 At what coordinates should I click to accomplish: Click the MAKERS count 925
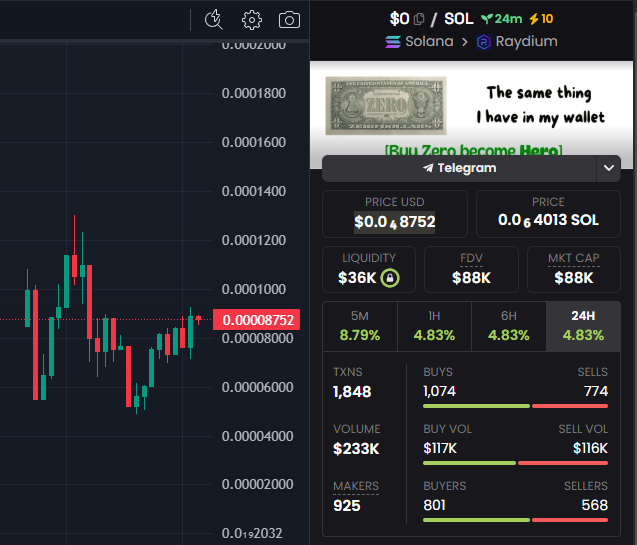[347, 506]
